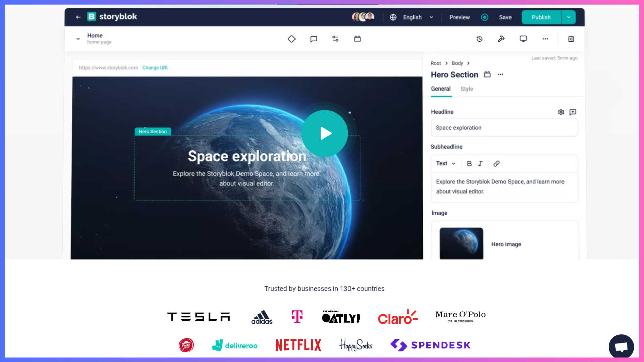Click the version history clock icon
This screenshot has width=644, height=362.
click(x=479, y=39)
